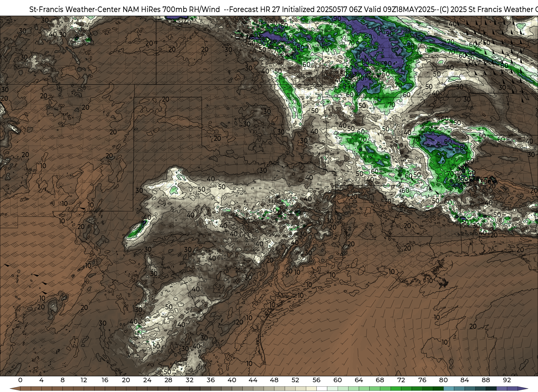Select the colorbar tick label 28
This screenshot has height=392, width=538.
click(168, 380)
